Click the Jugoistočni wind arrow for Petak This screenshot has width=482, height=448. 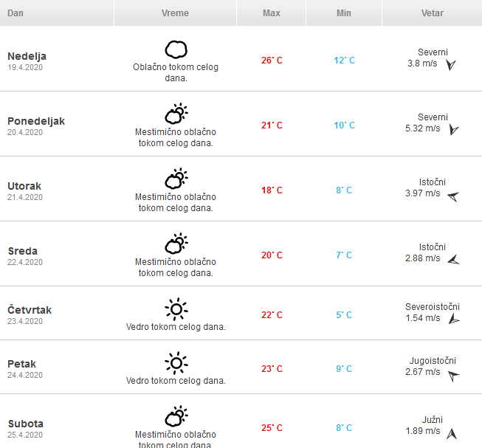point(453,375)
